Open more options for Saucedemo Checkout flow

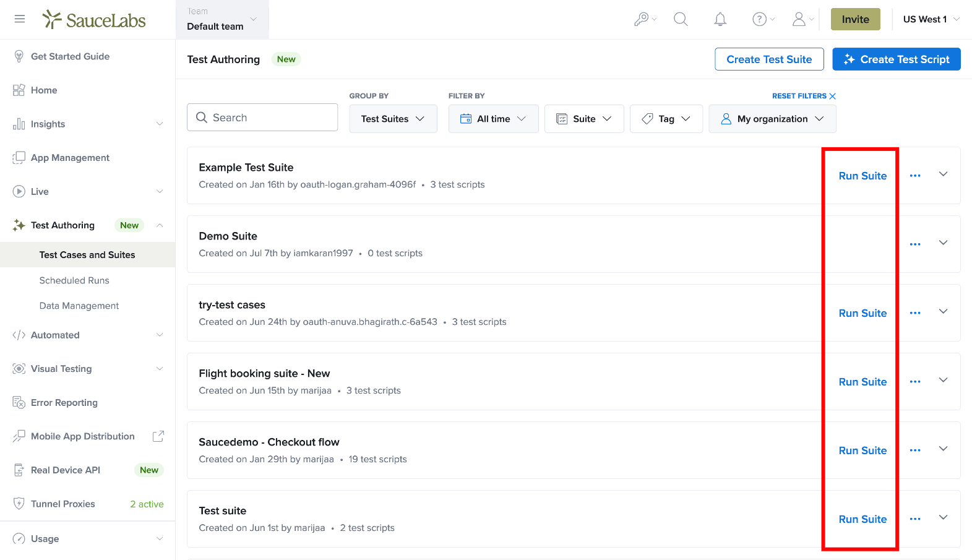(x=915, y=450)
